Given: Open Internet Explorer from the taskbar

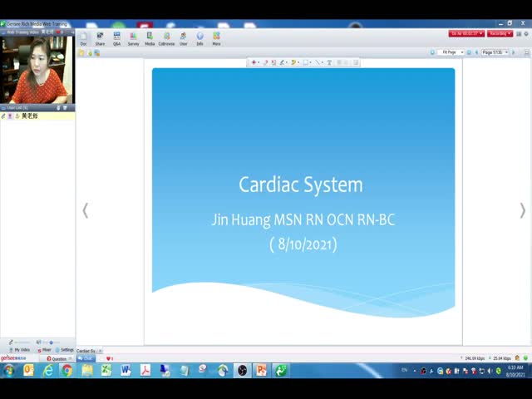Looking at the screenshot, I should click(x=48, y=371).
